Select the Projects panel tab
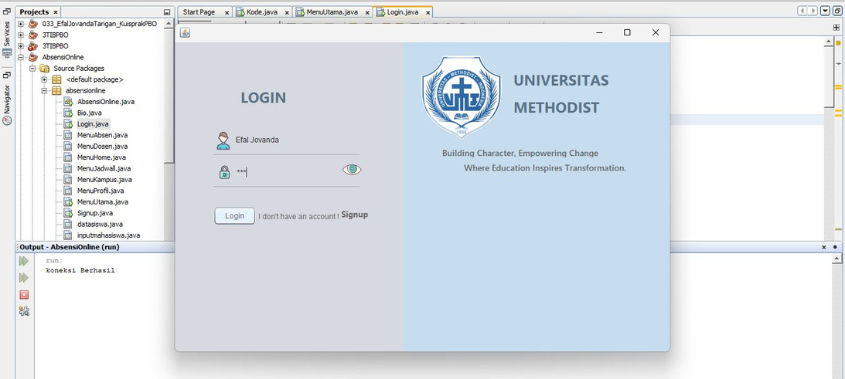This screenshot has height=379, width=845. (34, 12)
